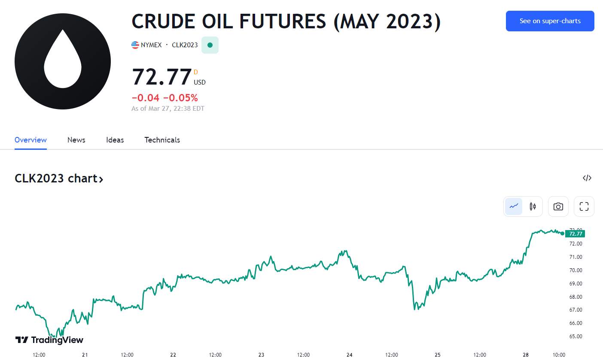Open the News tab
Image resolution: width=603 pixels, height=364 pixels.
coord(76,140)
